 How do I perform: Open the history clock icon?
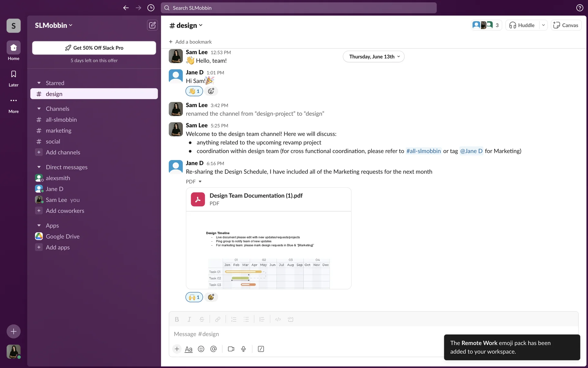(151, 8)
